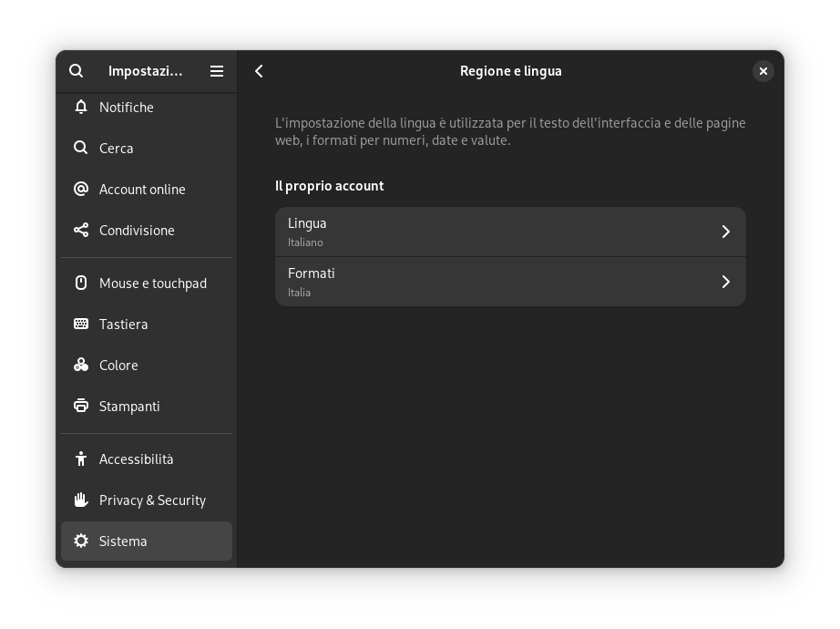Open the Lingua Italiano setting

tap(510, 232)
